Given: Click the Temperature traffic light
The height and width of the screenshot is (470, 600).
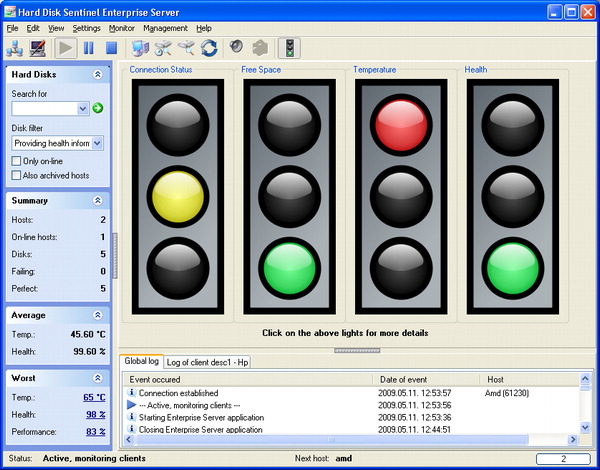Looking at the screenshot, I should [401, 197].
